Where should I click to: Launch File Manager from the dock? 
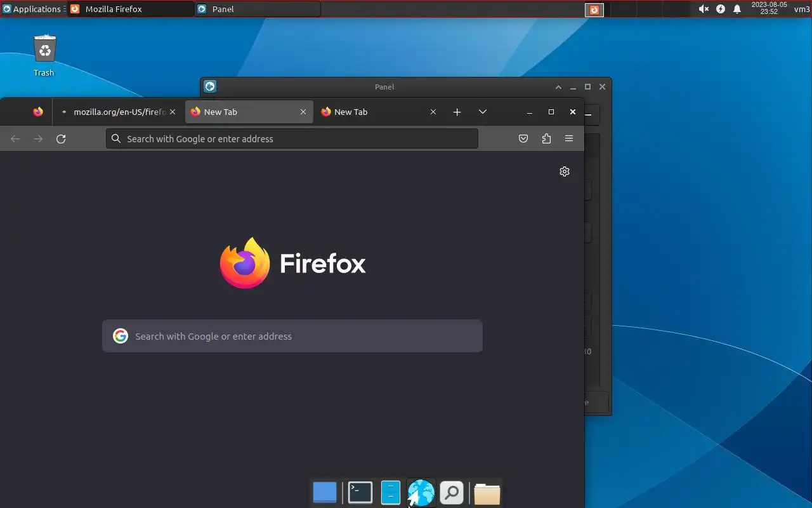pyautogui.click(x=391, y=493)
